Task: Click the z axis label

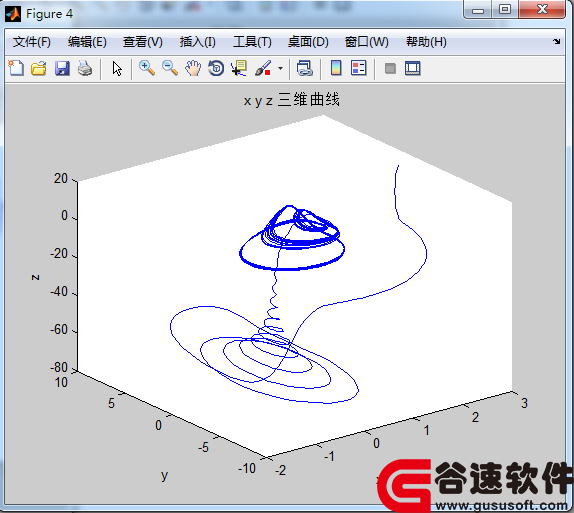Action: 35,277
